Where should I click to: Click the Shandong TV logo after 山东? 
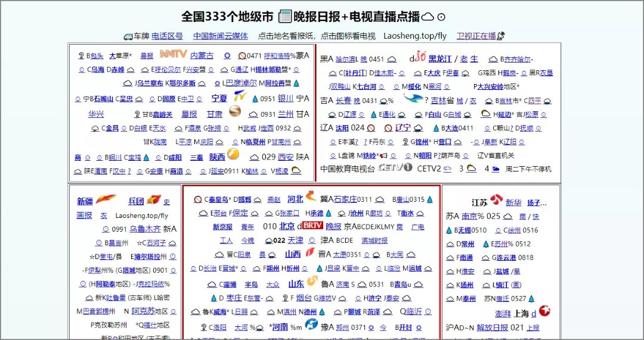(x=312, y=282)
